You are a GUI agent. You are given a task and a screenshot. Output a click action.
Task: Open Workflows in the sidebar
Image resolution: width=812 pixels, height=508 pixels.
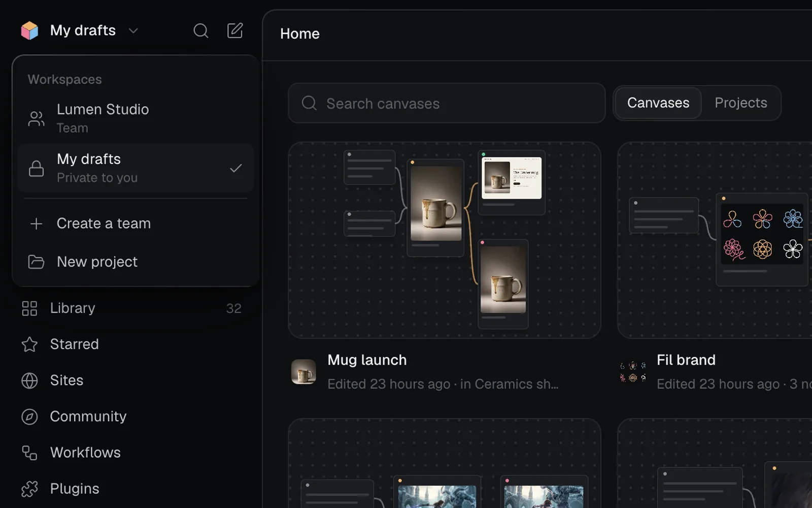coord(131,453)
